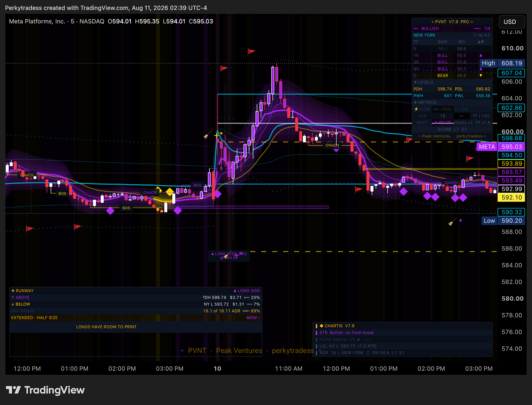
Task: Click the STR Bullish no fresh break line
Action: tap(347, 332)
